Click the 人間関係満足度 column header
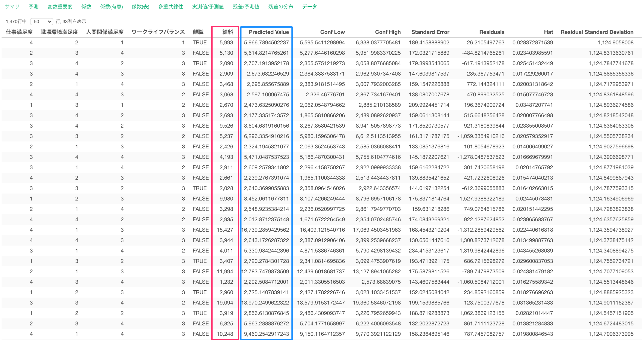Screen dimensions: 644x340 [x=105, y=32]
